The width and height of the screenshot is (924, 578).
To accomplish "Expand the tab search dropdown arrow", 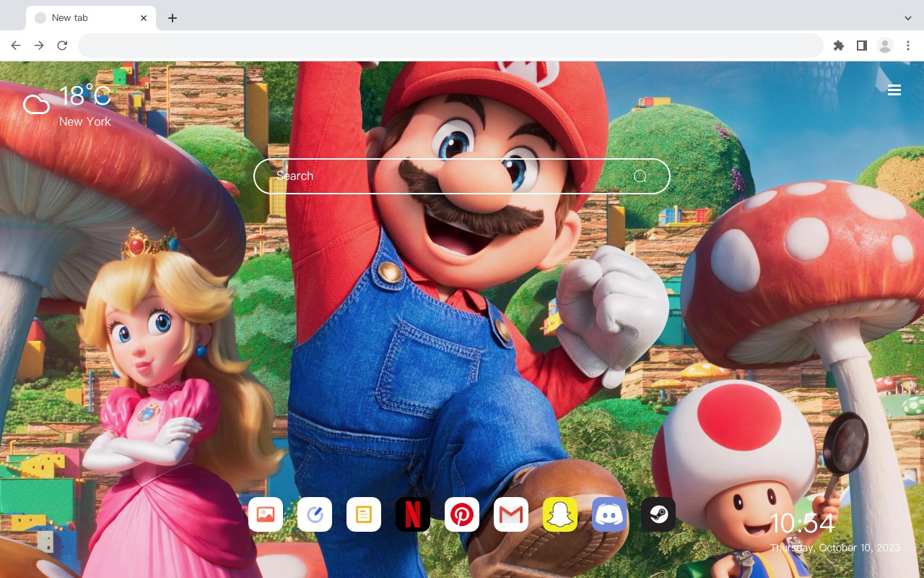I will (x=908, y=18).
